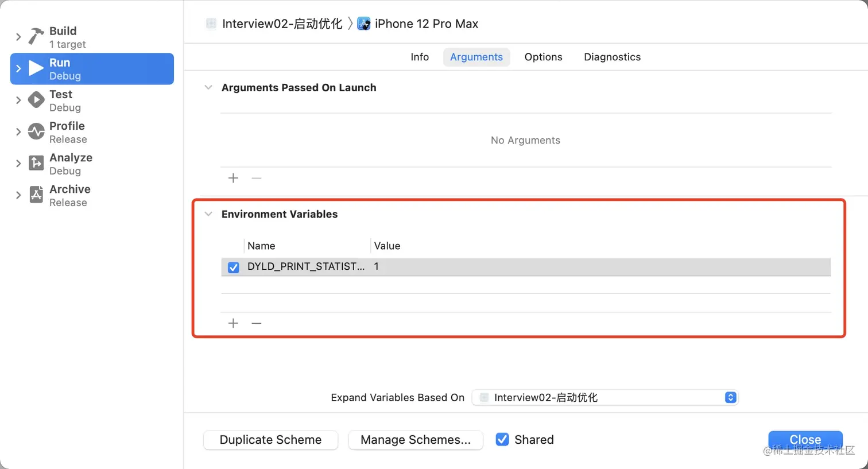Select the Profile Release row
868x469 pixels.
92,131
